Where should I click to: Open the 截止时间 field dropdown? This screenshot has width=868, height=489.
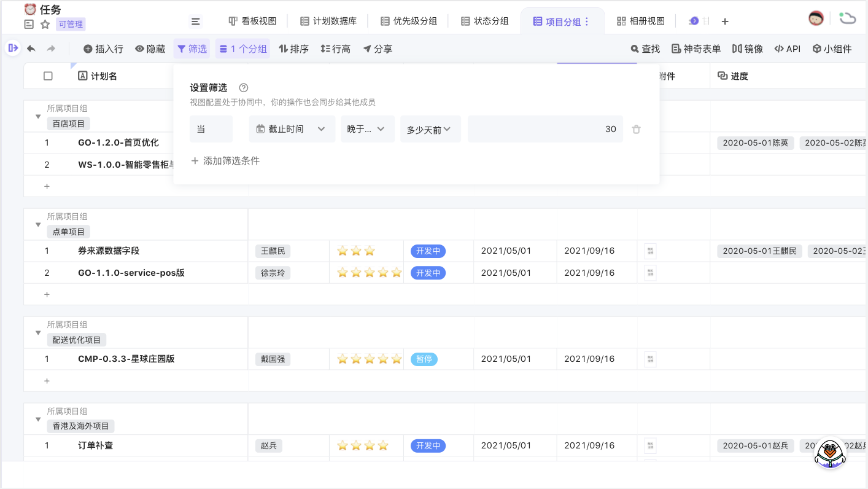click(292, 129)
